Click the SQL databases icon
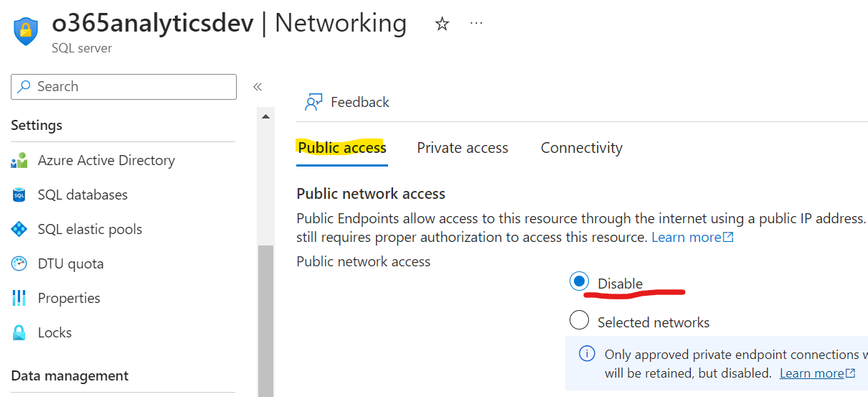Viewport: 868px width, 397px height. (x=19, y=195)
